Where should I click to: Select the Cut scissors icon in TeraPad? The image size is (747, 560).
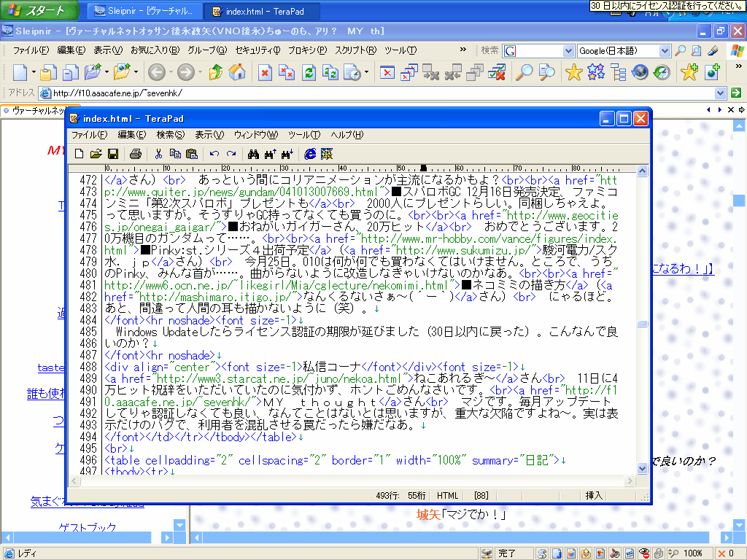click(x=158, y=154)
